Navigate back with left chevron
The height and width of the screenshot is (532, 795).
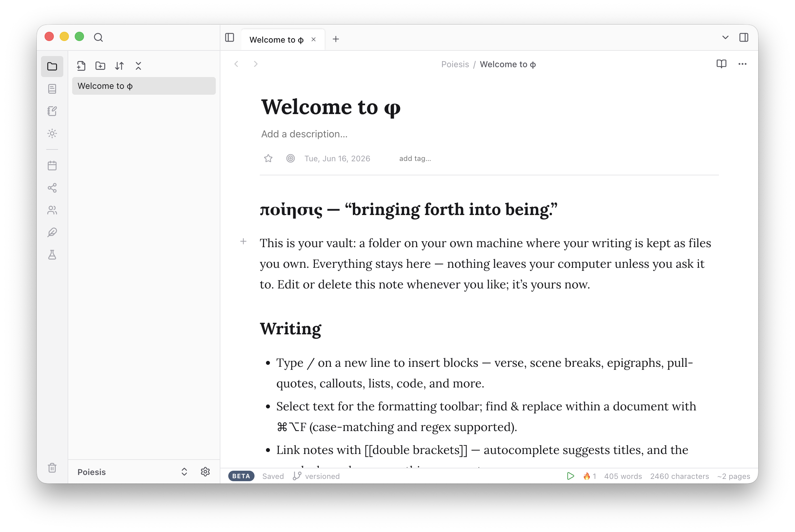(x=236, y=64)
